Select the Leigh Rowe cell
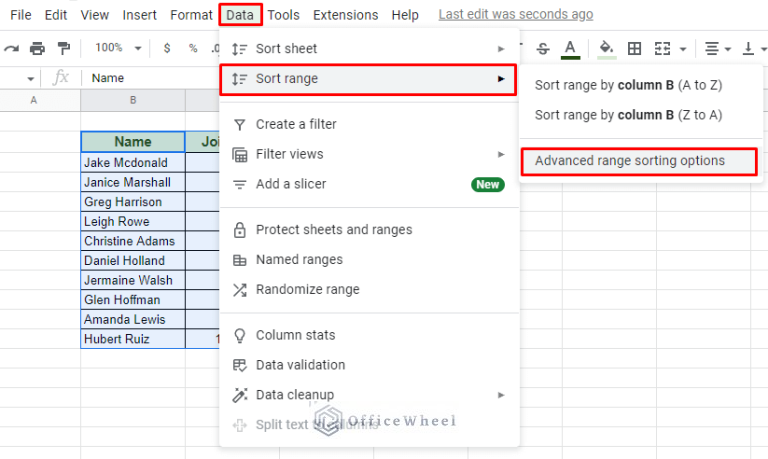 click(x=133, y=221)
